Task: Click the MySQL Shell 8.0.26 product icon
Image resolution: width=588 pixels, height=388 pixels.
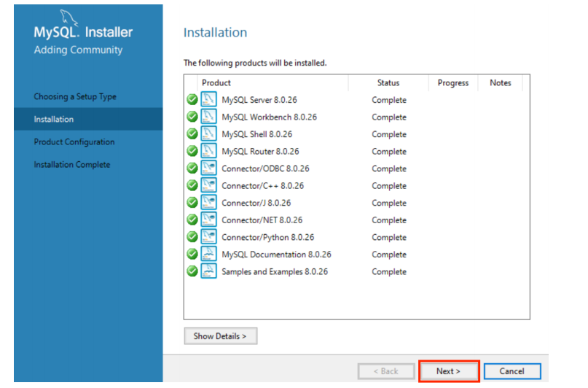Action: click(208, 134)
